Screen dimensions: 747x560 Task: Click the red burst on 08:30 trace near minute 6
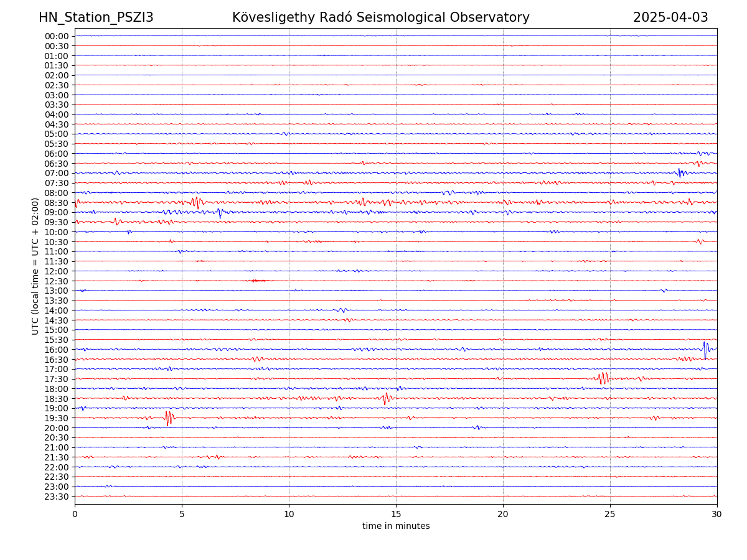[196, 202]
